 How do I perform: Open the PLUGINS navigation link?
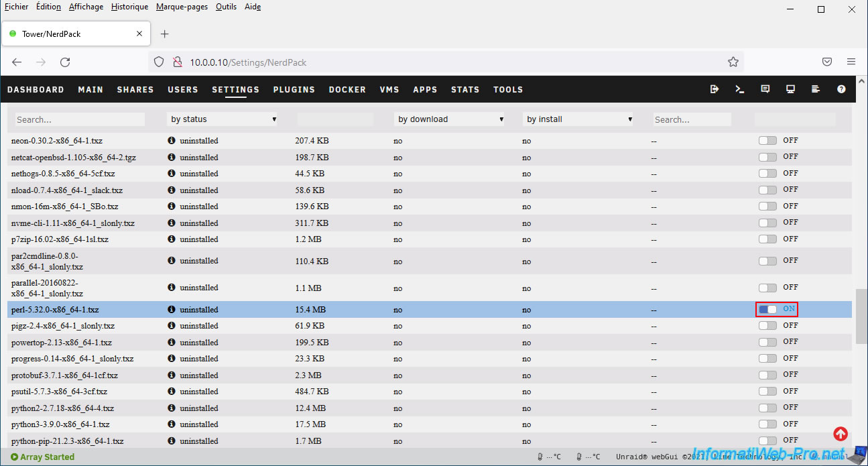click(294, 90)
